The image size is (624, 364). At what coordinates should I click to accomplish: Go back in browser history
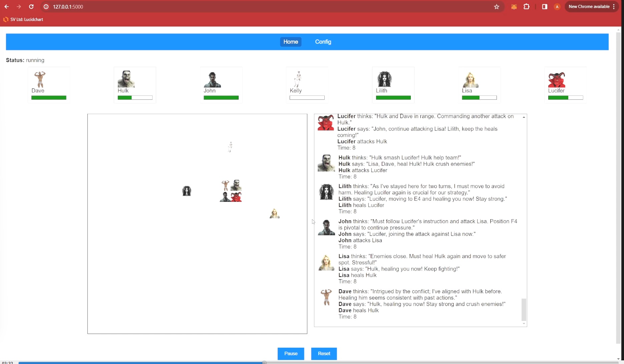point(7,7)
